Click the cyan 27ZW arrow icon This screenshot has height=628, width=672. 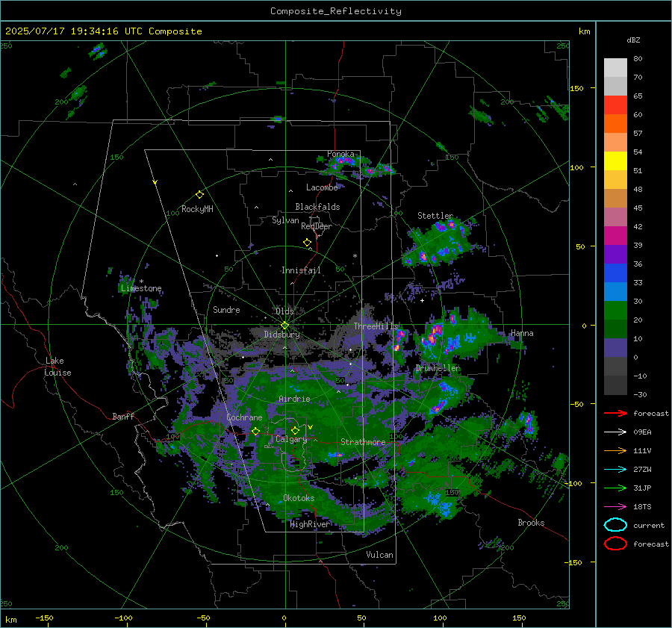(x=615, y=470)
